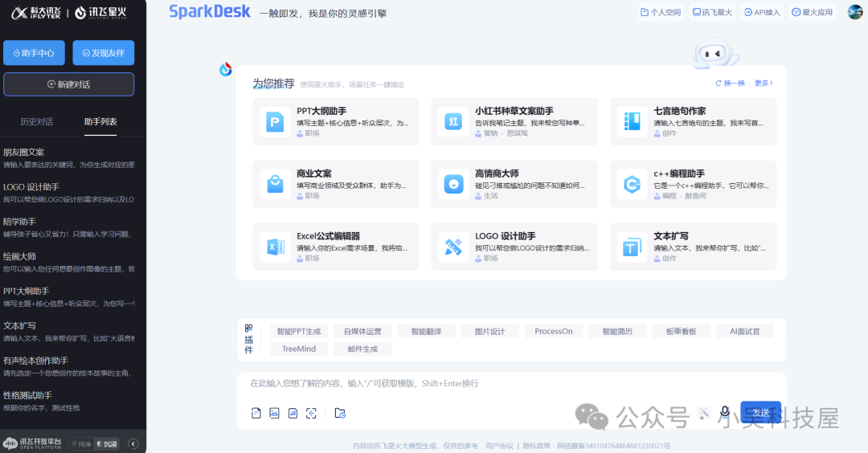Click the 讯飞开放平台 logo in the sidebar footer
Image resolution: width=868 pixels, height=453 pixels.
(x=32, y=443)
